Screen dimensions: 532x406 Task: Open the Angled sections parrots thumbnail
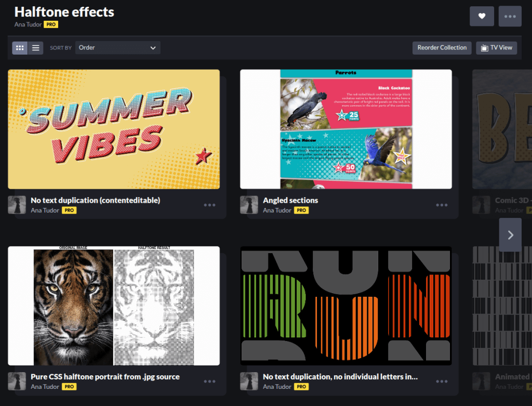345,129
